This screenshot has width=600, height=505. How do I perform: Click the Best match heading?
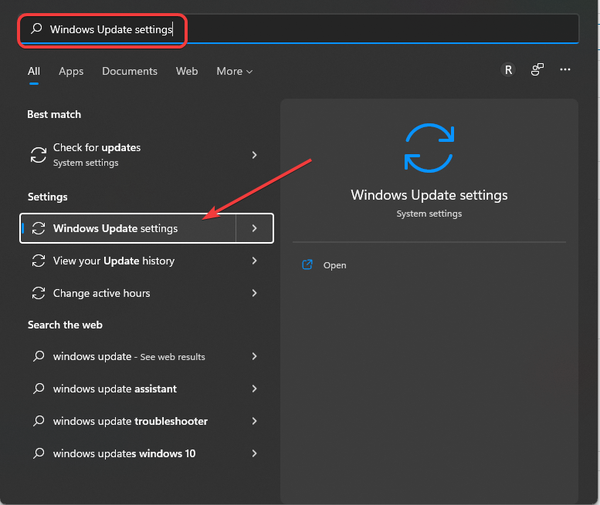tap(54, 114)
